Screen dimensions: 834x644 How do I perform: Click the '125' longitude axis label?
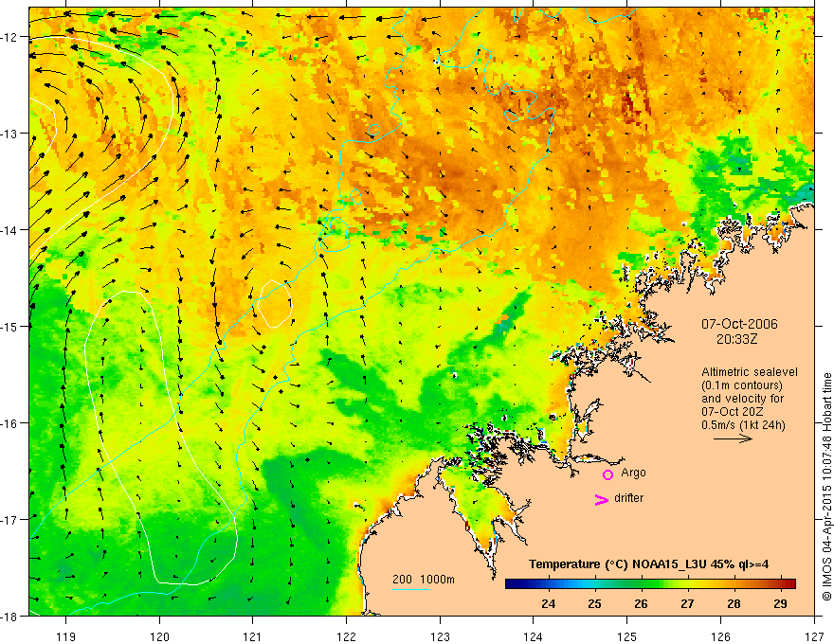(x=627, y=636)
